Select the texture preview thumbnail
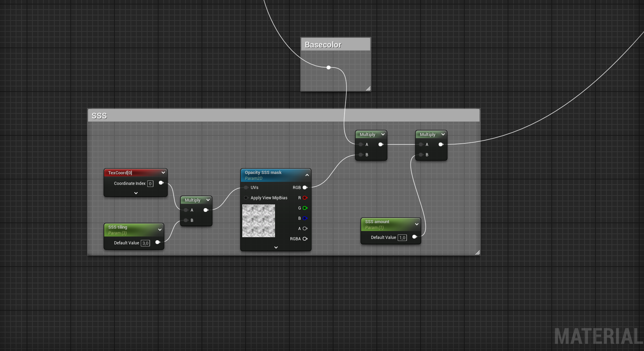This screenshot has width=644, height=351. tap(259, 221)
